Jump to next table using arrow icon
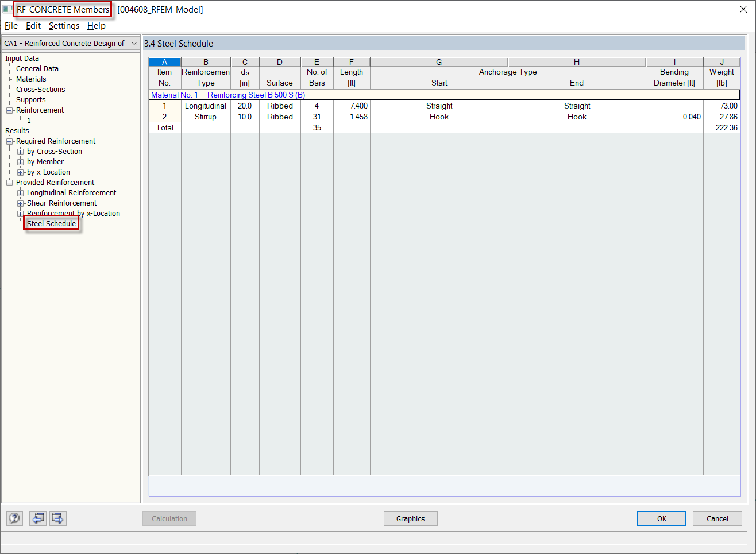This screenshot has height=554, width=756. tap(57, 518)
